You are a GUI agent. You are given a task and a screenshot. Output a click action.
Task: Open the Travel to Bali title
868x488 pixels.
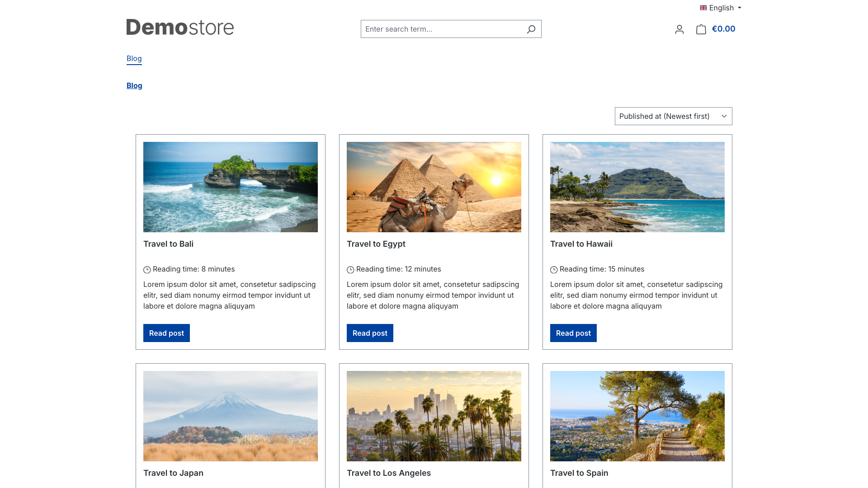pyautogui.click(x=168, y=244)
